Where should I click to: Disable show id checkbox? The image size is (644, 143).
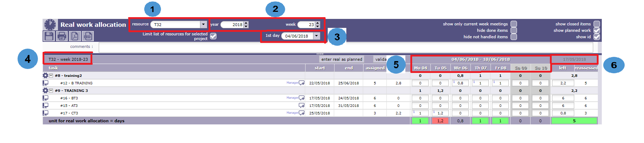(x=597, y=37)
